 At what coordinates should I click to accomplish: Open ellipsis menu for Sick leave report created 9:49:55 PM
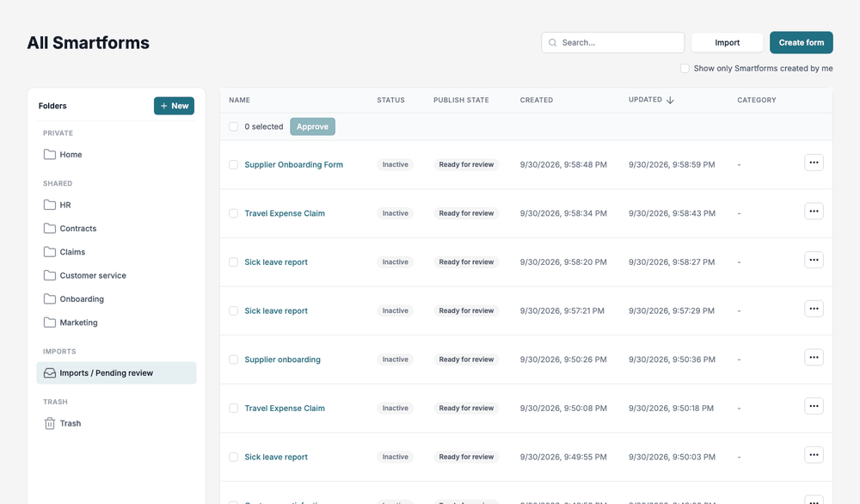click(x=814, y=455)
